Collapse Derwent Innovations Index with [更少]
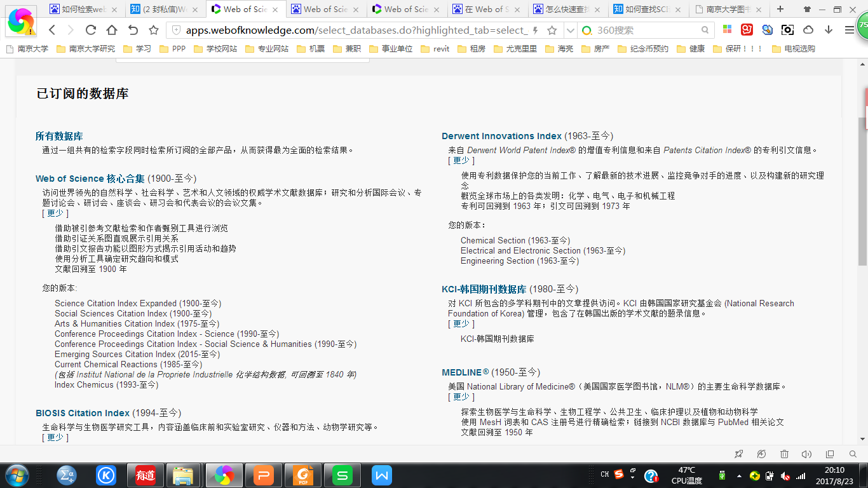This screenshot has width=868, height=488. pos(461,160)
